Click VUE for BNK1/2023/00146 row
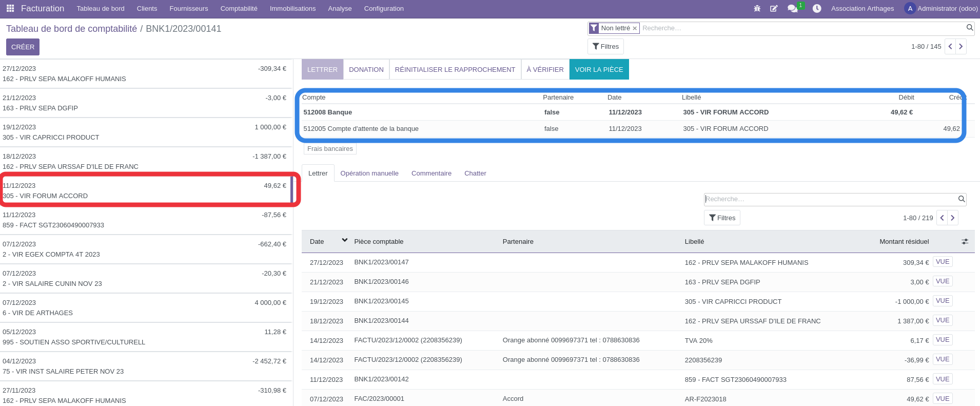The image size is (980, 406). [943, 281]
